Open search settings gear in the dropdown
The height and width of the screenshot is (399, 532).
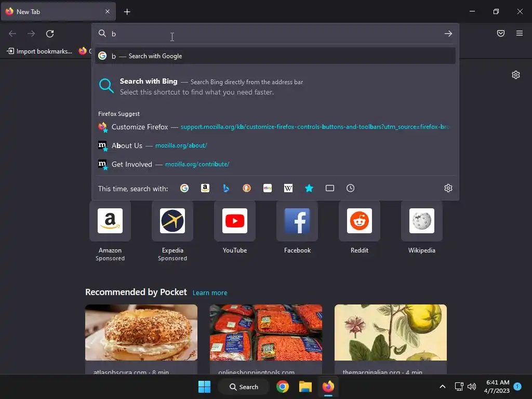coord(448,188)
